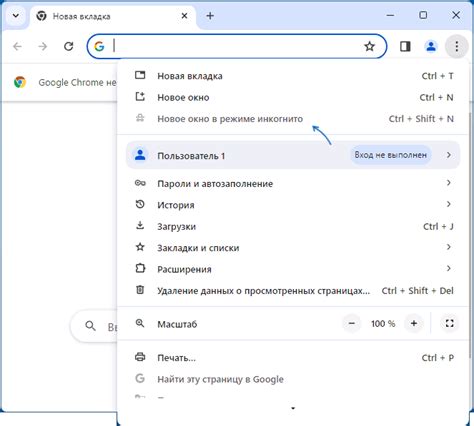Enter fullscreen mode icon
This screenshot has width=474, height=426.
pyautogui.click(x=449, y=323)
